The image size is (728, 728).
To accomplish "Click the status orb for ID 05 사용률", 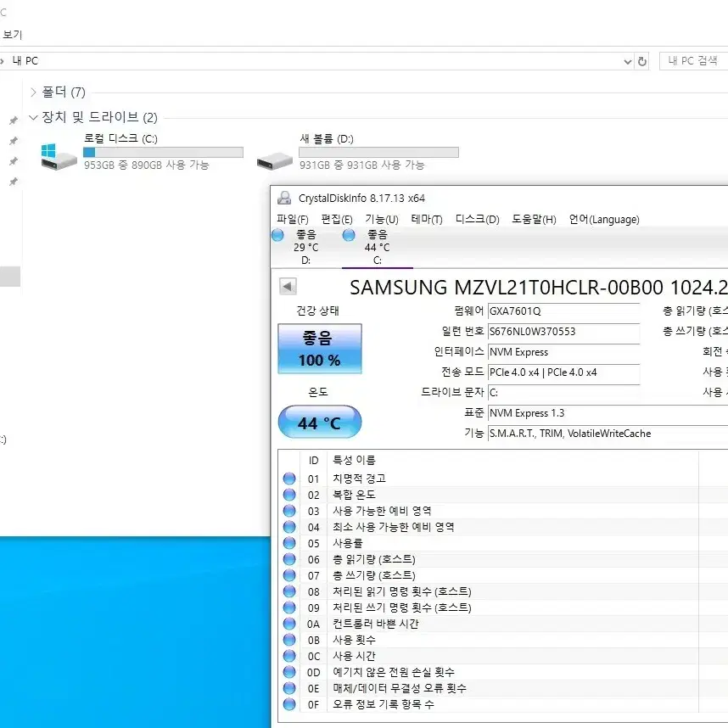I will pos(289,543).
